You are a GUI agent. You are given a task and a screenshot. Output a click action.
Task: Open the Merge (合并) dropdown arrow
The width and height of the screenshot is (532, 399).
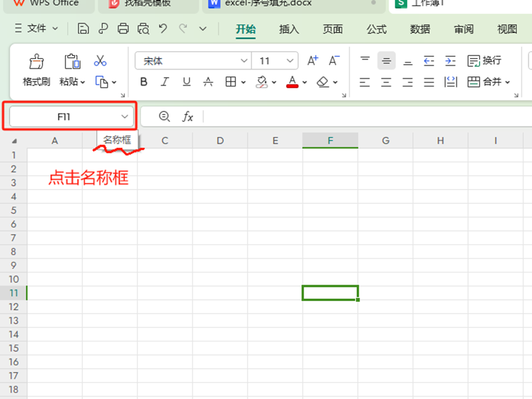click(x=507, y=82)
